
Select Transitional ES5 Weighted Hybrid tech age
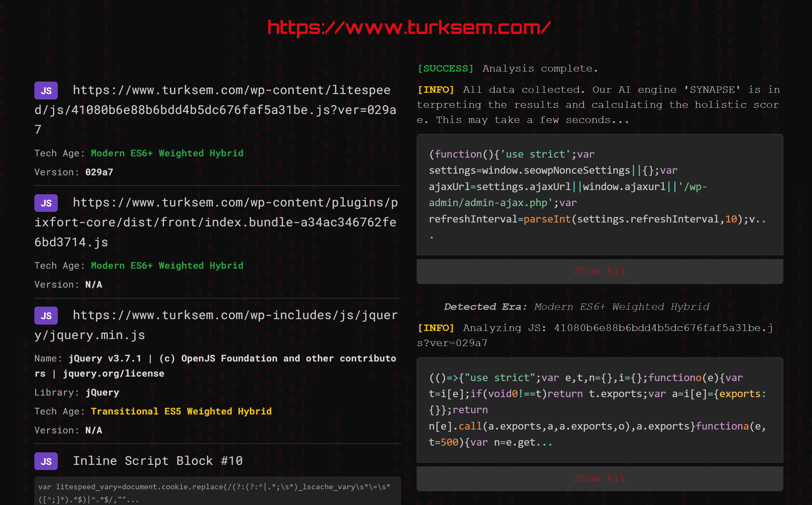tap(181, 412)
